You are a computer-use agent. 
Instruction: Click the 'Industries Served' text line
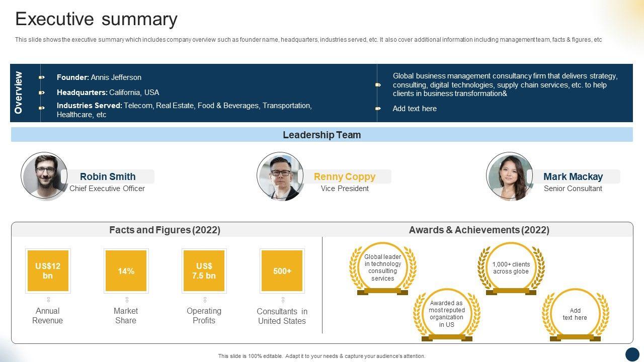pyautogui.click(x=184, y=110)
